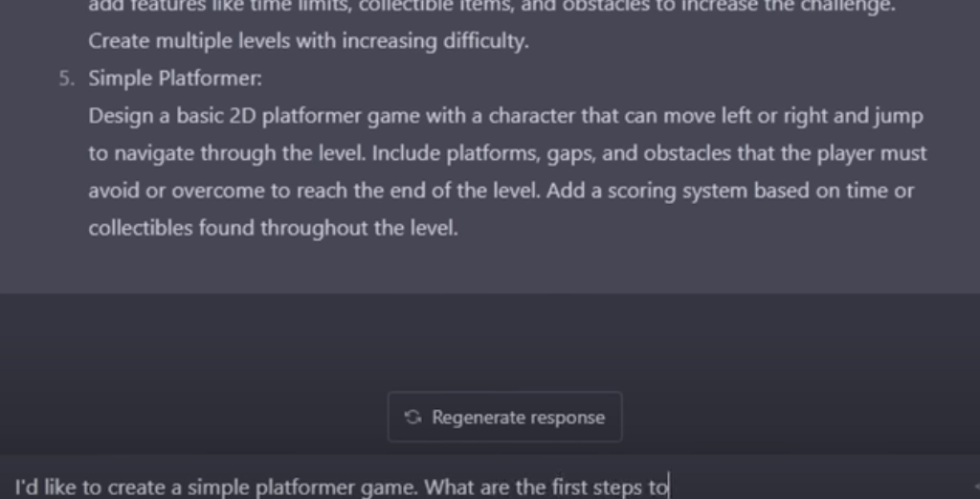Click 'avoid or overcome' at the line start
Viewport: 980px width, 499px height.
point(176,191)
